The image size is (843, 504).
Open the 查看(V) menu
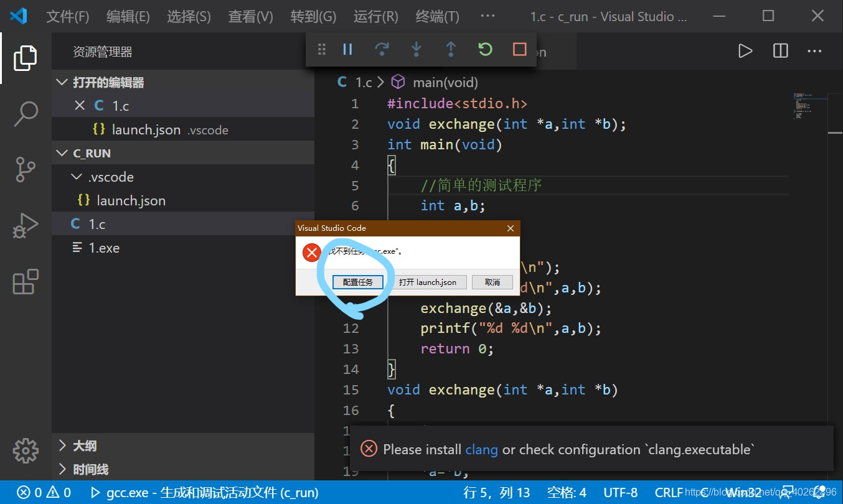coord(251,16)
